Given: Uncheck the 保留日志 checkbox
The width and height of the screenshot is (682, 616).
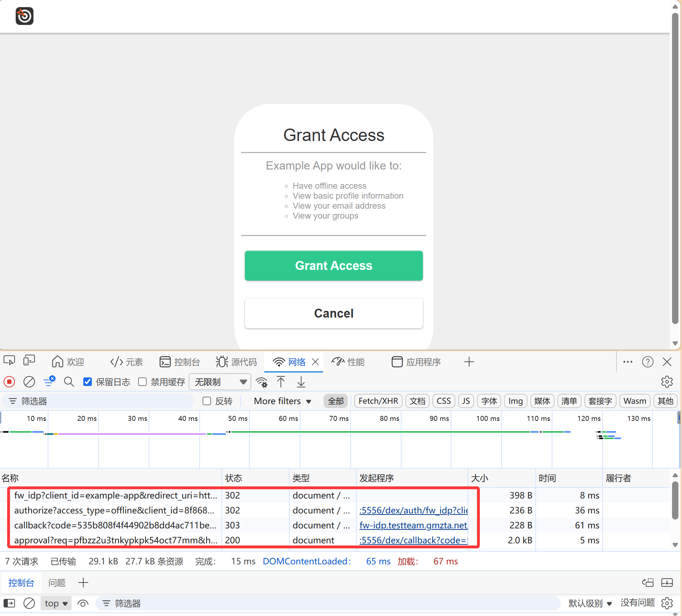Looking at the screenshot, I should coord(88,382).
